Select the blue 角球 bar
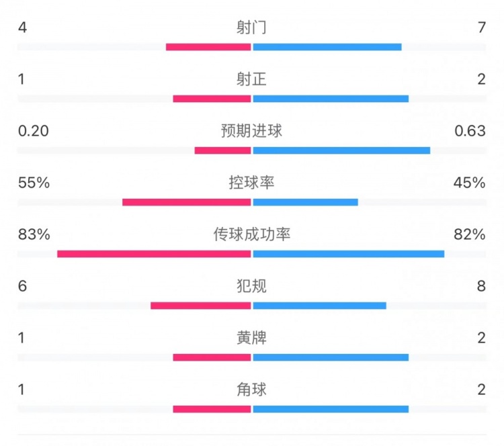Image resolution: width=504 pixels, height=446 pixels. [331, 408]
